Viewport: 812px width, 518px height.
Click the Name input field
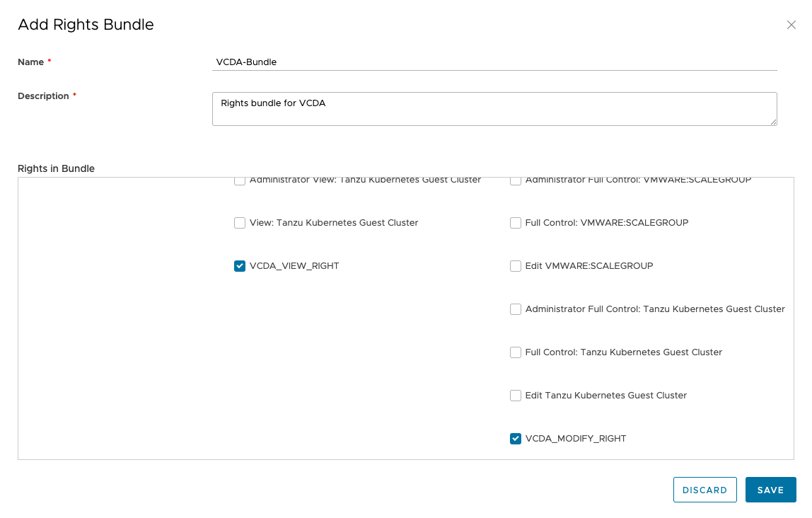pos(494,62)
